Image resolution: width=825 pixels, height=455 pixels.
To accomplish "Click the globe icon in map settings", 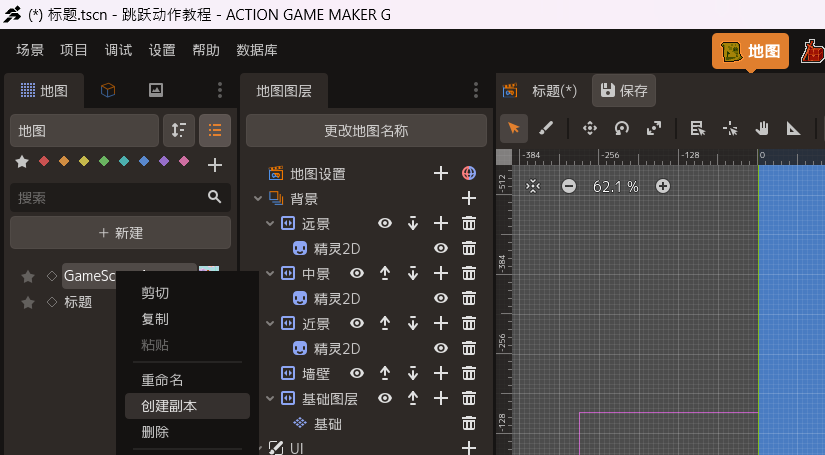I will [x=469, y=173].
